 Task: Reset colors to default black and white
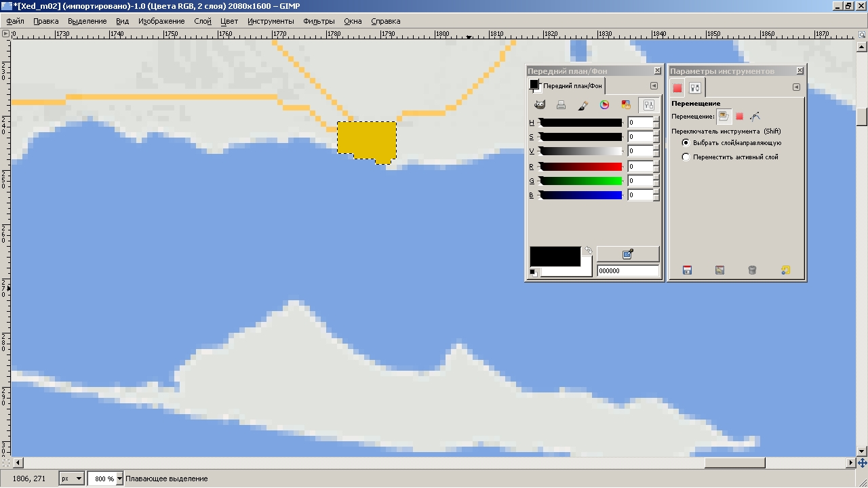534,272
